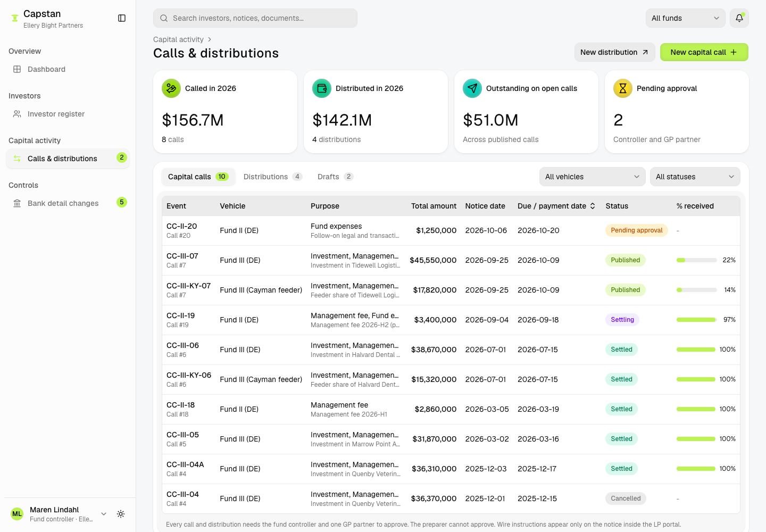766x532 pixels.
Task: Collapse the sidebar panel icon
Action: coord(122,18)
